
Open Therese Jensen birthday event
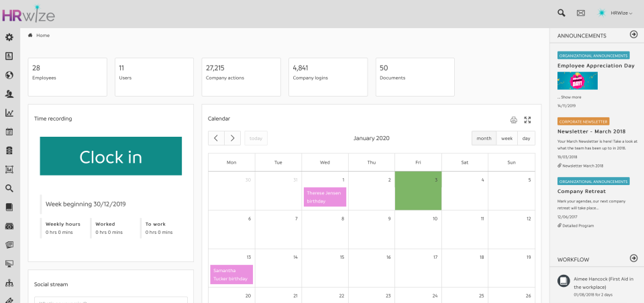(x=325, y=197)
